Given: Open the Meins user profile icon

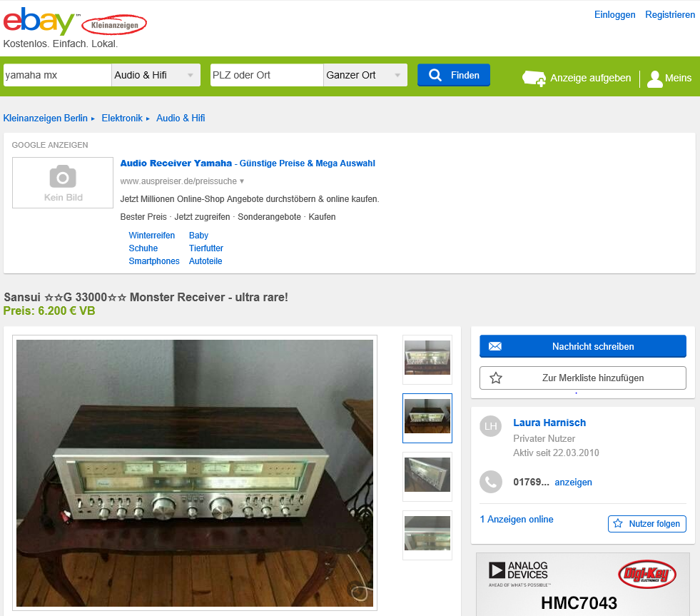Looking at the screenshot, I should [x=654, y=79].
